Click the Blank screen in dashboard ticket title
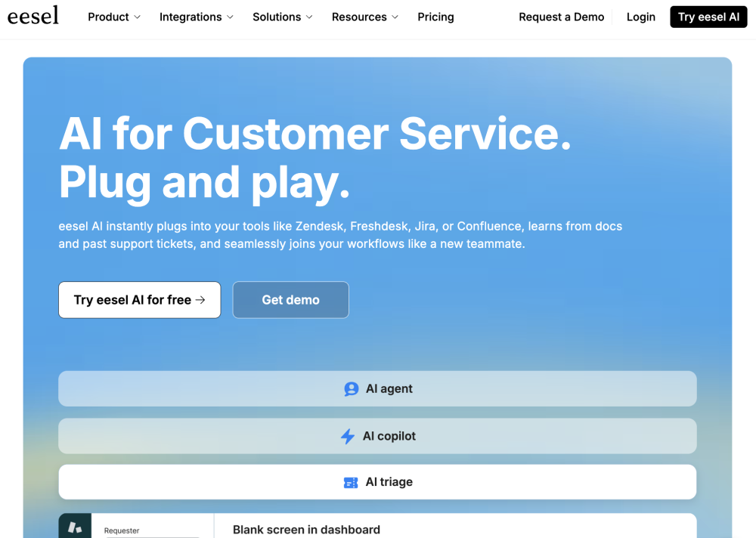Screen dimensions: 756x538 pyautogui.click(x=307, y=530)
